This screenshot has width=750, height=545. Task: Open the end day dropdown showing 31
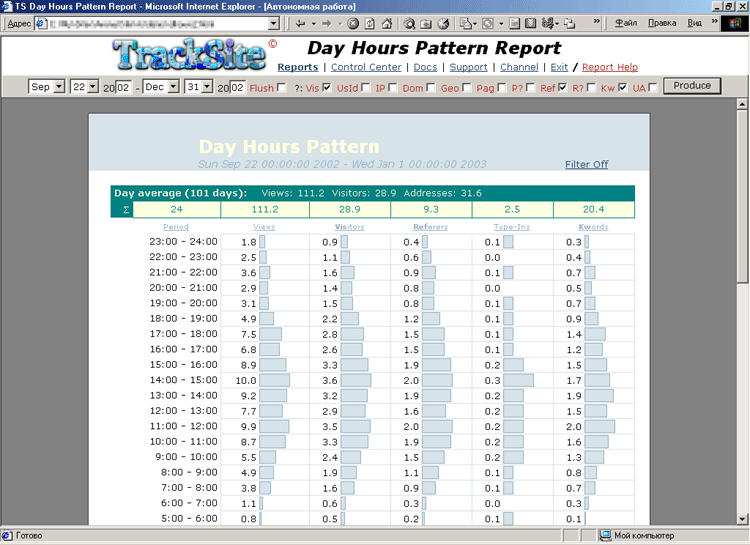(199, 87)
